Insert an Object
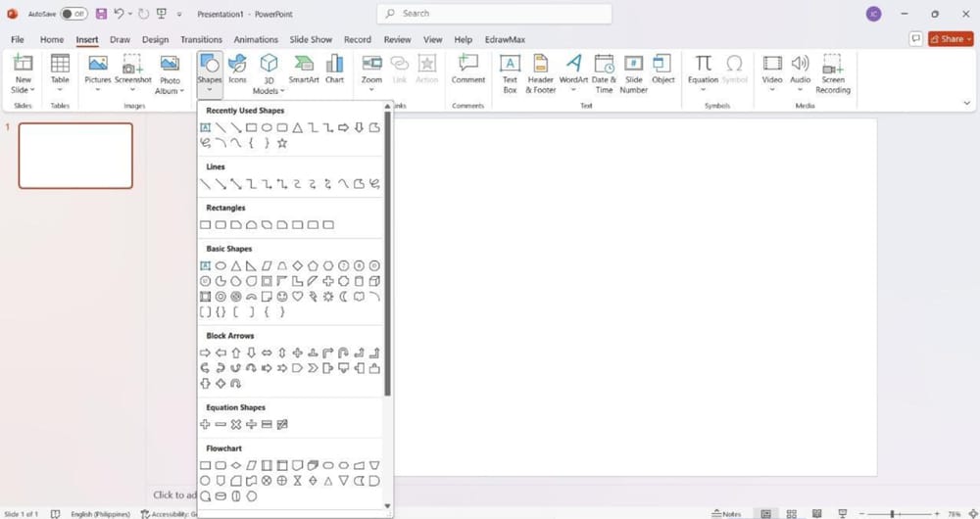Viewport: 980px width, 519px height. click(x=662, y=70)
